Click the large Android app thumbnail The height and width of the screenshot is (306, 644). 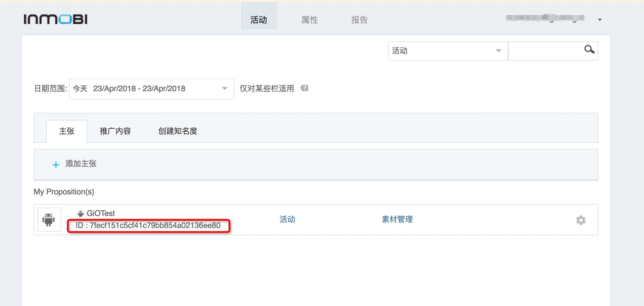pyautogui.click(x=49, y=220)
